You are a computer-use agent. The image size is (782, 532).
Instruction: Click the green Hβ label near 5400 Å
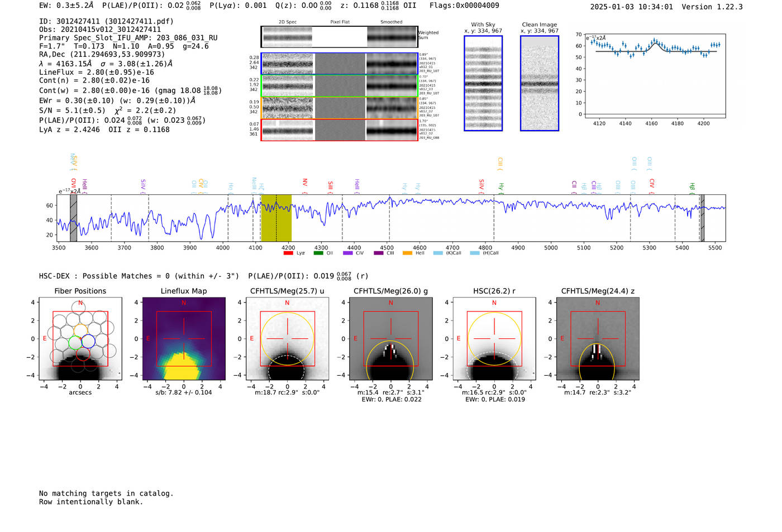click(692, 186)
